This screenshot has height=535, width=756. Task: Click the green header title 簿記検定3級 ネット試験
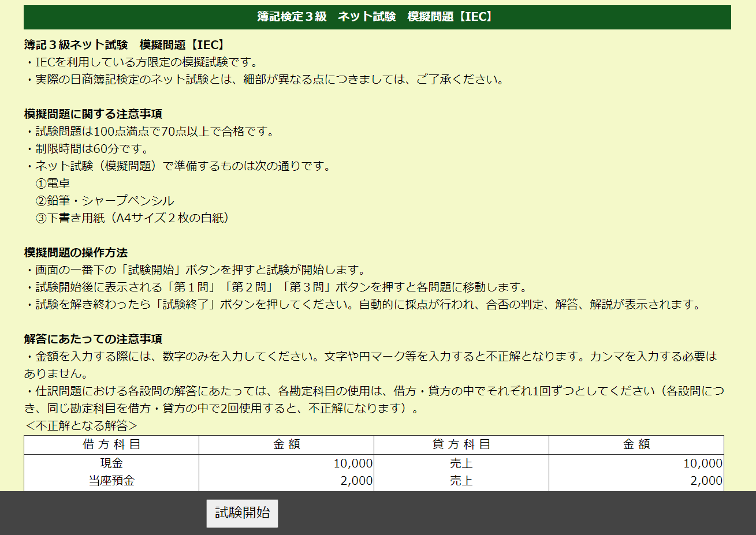[x=377, y=17]
